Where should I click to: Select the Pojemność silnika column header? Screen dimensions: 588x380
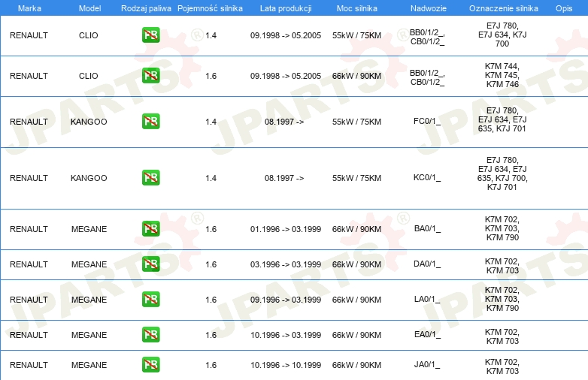(x=210, y=8)
